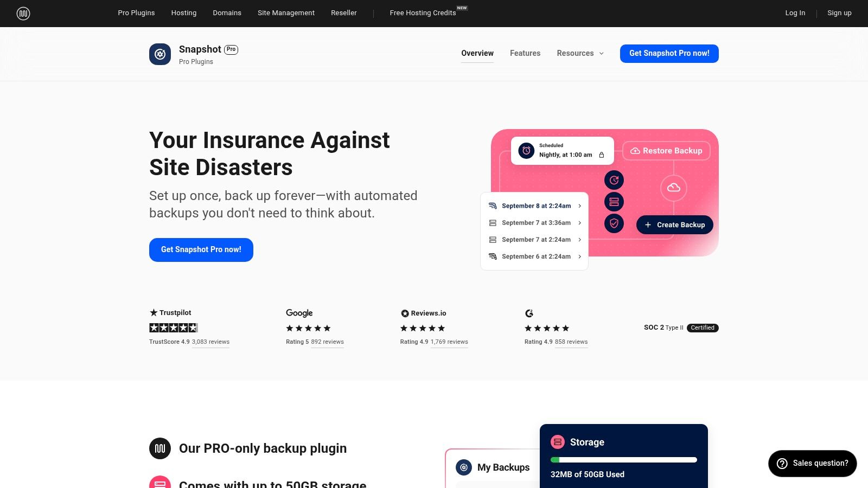The image size is (868, 488).
Task: Click the pink Storage panel icon
Action: pos(558,442)
